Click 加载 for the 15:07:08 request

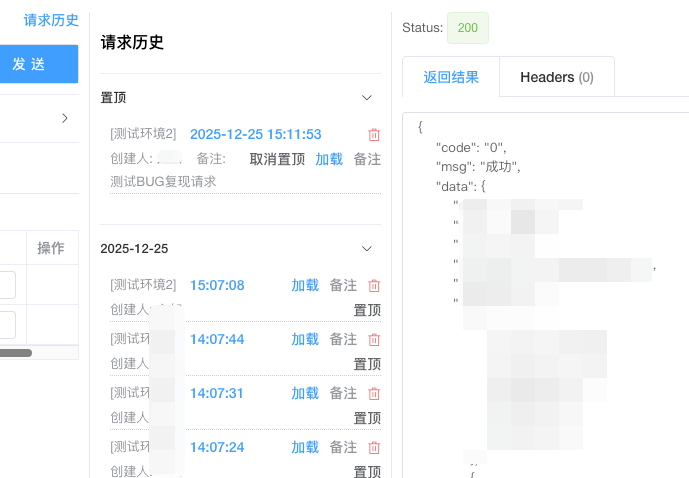pyautogui.click(x=305, y=285)
